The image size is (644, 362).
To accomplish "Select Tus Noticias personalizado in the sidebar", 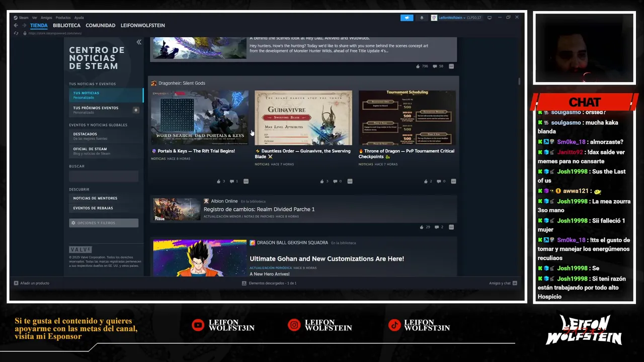I will [106, 95].
